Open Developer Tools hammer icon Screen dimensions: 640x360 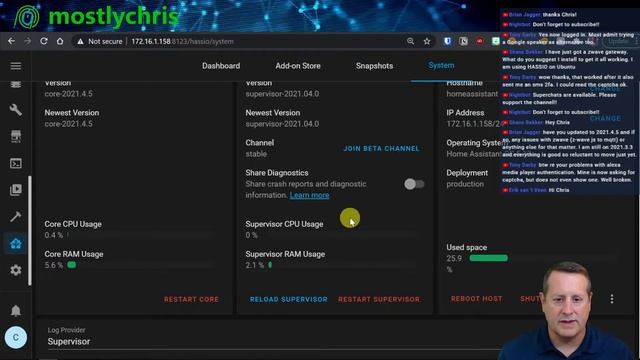(x=16, y=216)
